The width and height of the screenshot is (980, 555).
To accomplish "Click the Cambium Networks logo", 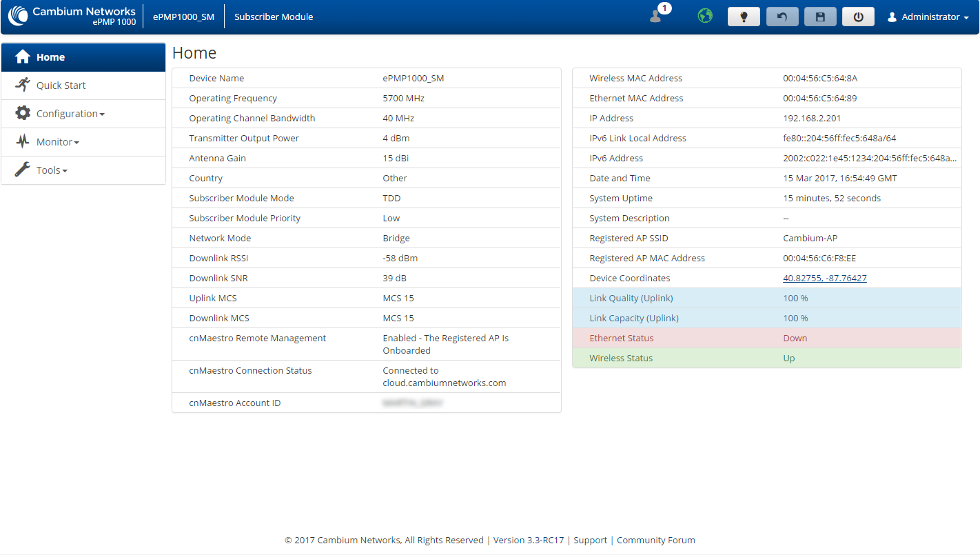I will [x=72, y=16].
